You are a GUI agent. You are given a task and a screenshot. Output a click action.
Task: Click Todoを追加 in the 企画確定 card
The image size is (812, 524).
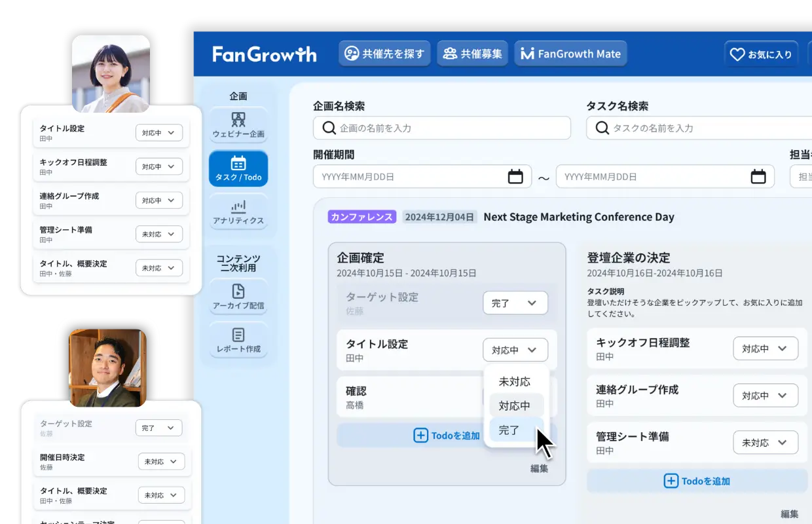pyautogui.click(x=447, y=435)
